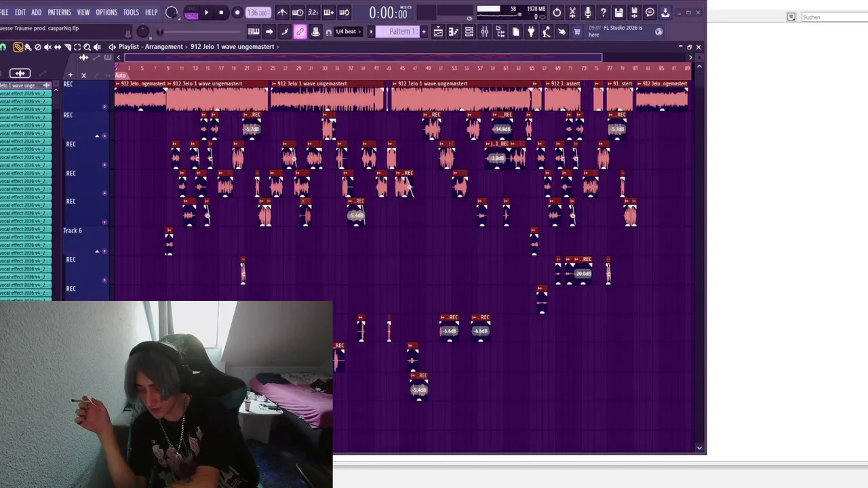Open the PATTERNS menu

coord(59,12)
